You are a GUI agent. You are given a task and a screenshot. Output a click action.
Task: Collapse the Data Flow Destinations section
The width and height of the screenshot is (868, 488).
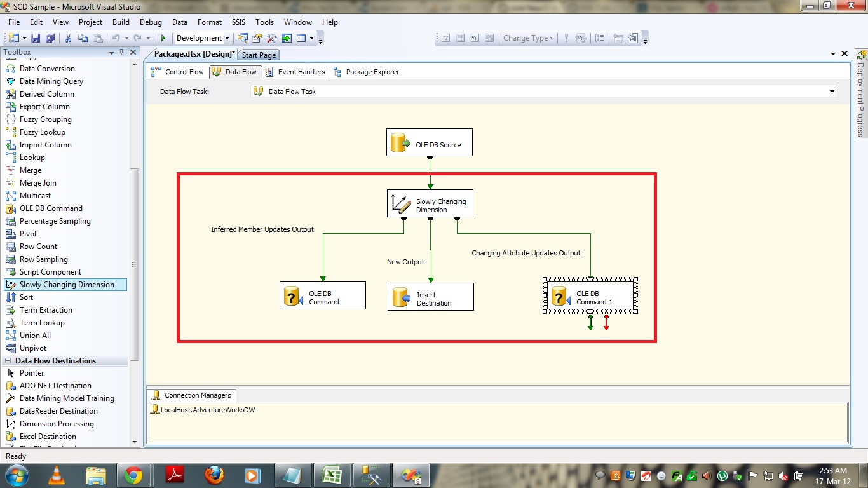pyautogui.click(x=8, y=361)
